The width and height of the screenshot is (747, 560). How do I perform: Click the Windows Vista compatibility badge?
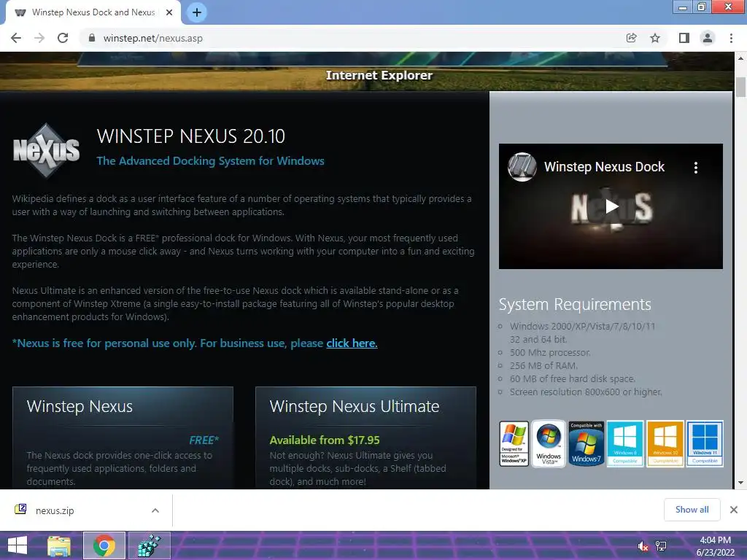(549, 443)
